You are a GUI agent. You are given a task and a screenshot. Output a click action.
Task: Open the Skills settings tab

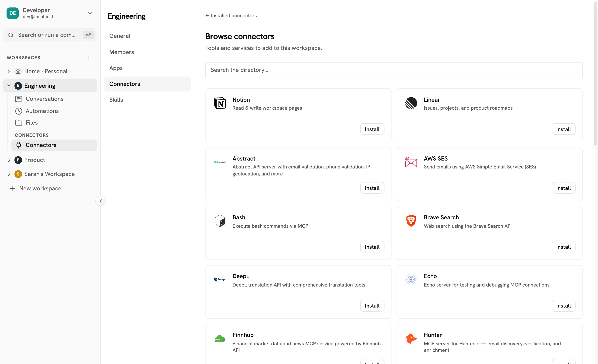coord(148,100)
